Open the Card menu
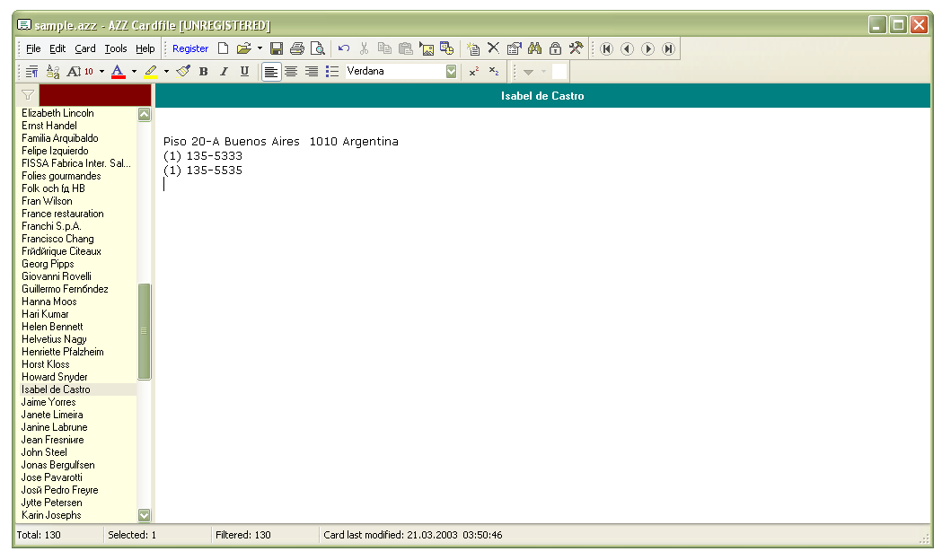This screenshot has width=942, height=560. point(84,48)
